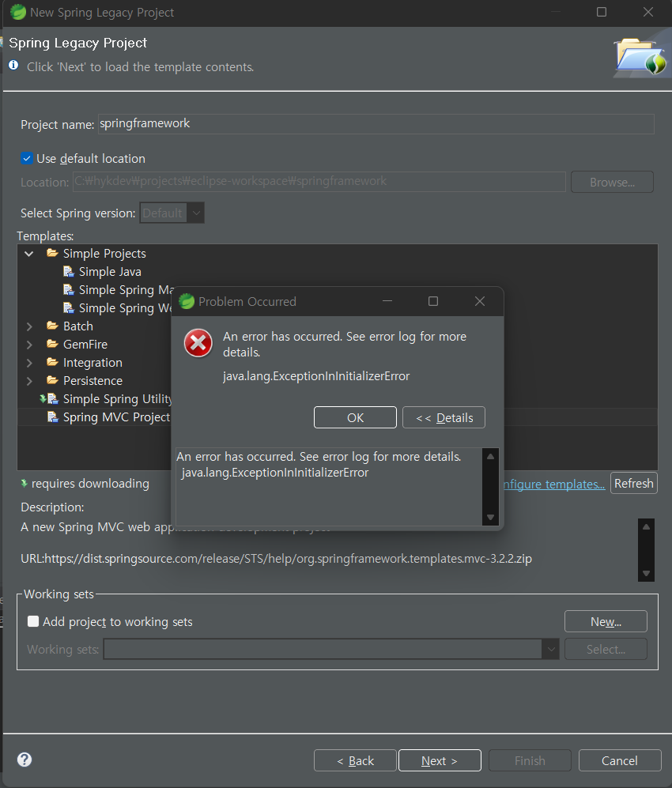Open wizard help with the question mark icon
The height and width of the screenshot is (788, 672).
[25, 760]
